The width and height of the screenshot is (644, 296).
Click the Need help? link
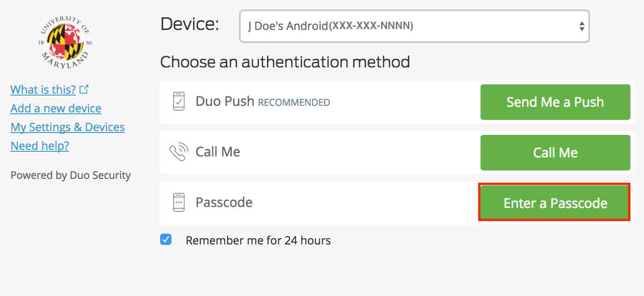click(x=39, y=145)
